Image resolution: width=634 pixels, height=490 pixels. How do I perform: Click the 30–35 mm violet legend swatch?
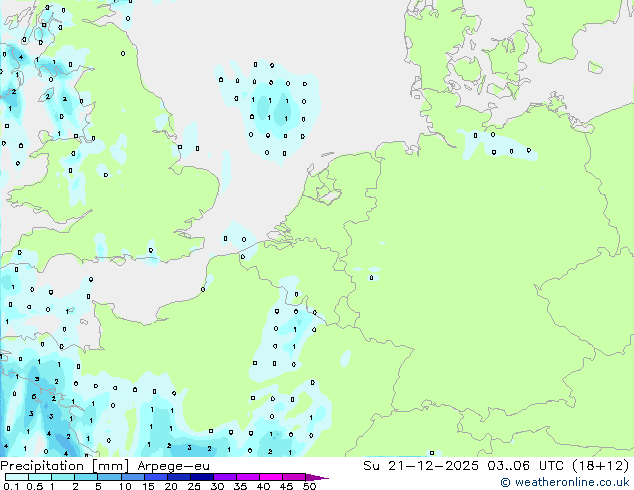pos(224,477)
